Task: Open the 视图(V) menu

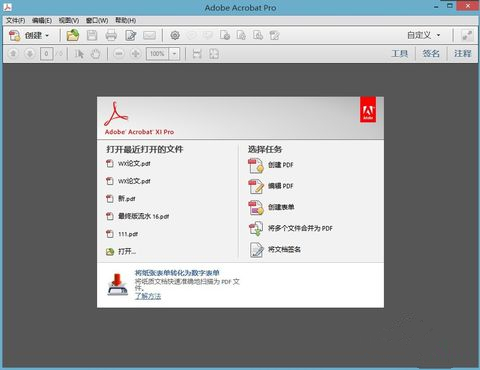Action: pyautogui.click(x=69, y=21)
